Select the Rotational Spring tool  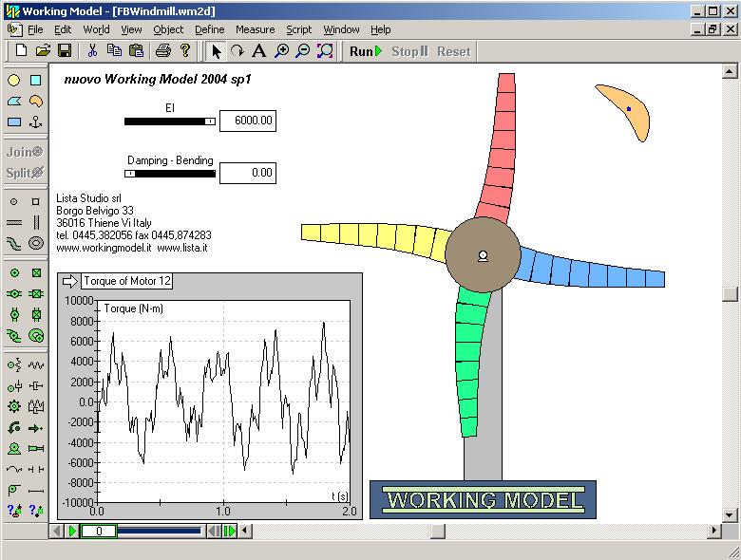[14, 365]
